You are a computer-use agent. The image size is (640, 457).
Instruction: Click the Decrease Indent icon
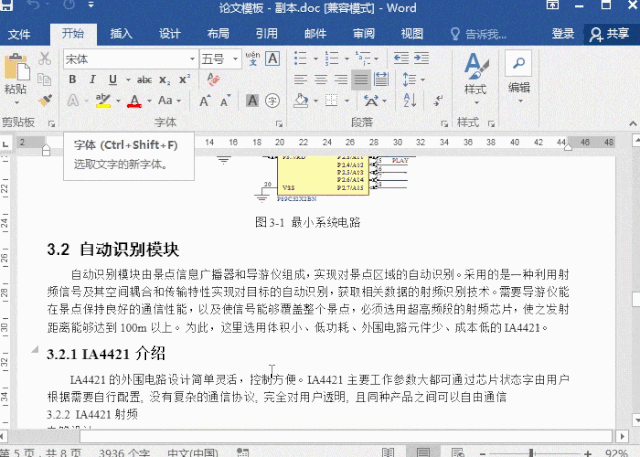401,58
